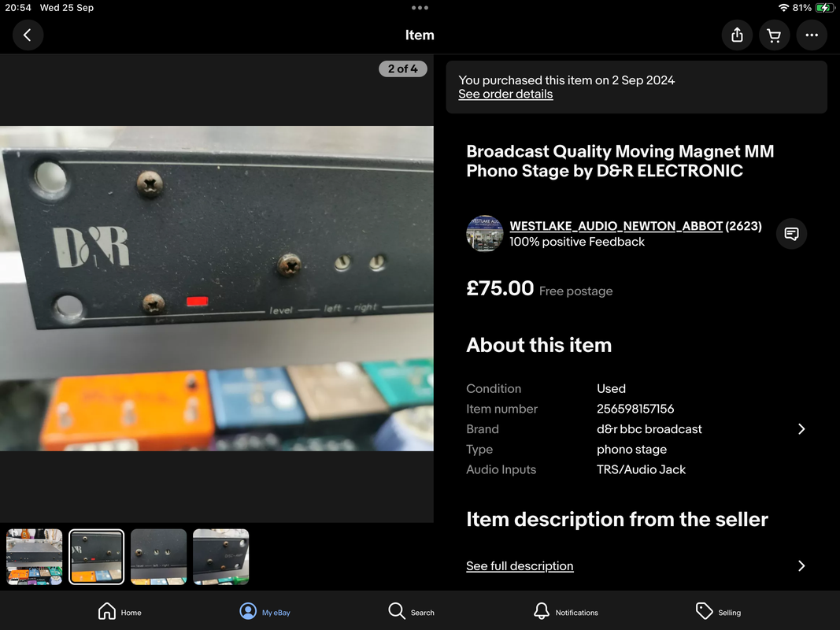Tap the 20:54 clock in status bar
Viewport: 840px width, 630px height.
(18, 8)
